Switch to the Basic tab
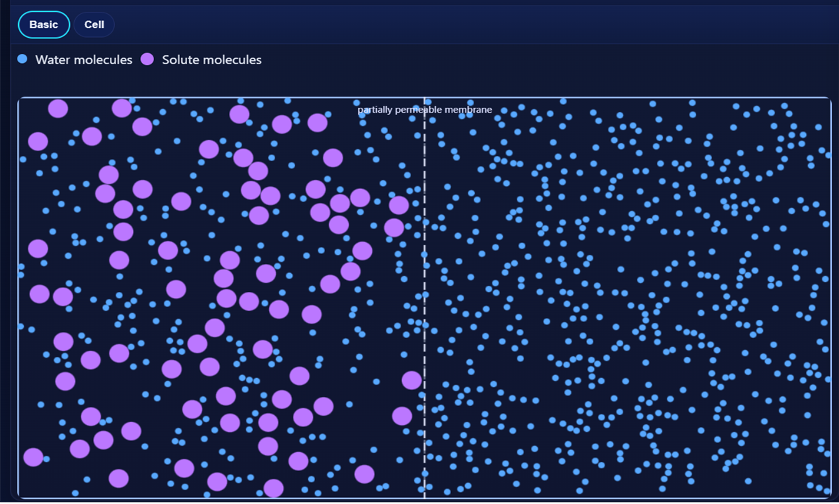The image size is (839, 504). pos(43,24)
